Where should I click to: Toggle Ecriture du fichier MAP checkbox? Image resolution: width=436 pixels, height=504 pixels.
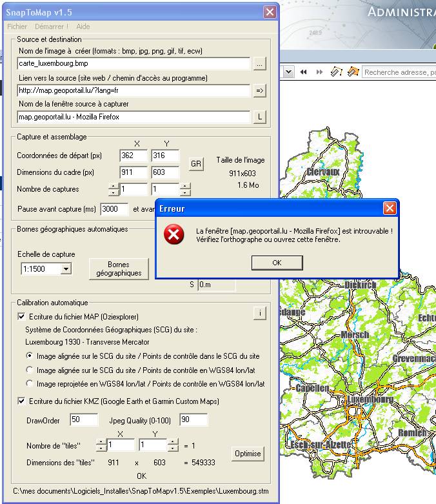coord(21,317)
